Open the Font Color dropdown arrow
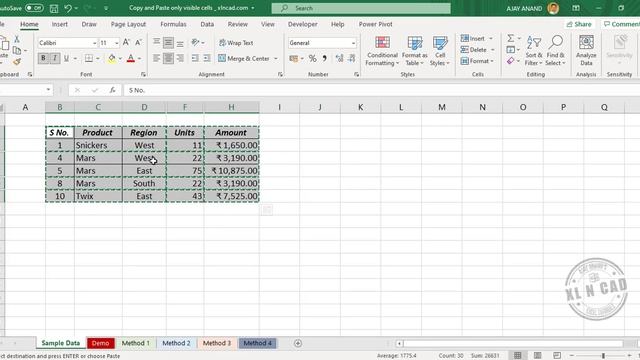The width and height of the screenshot is (640, 360). click(140, 58)
